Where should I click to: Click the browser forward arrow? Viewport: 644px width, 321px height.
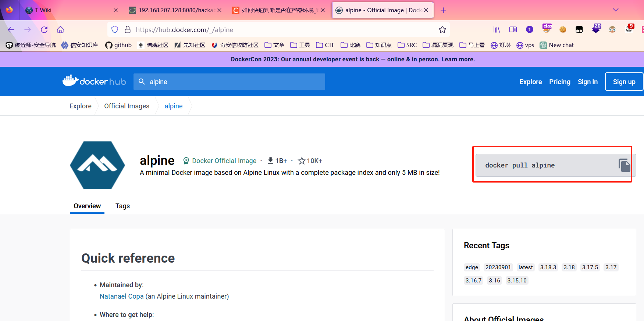click(28, 30)
